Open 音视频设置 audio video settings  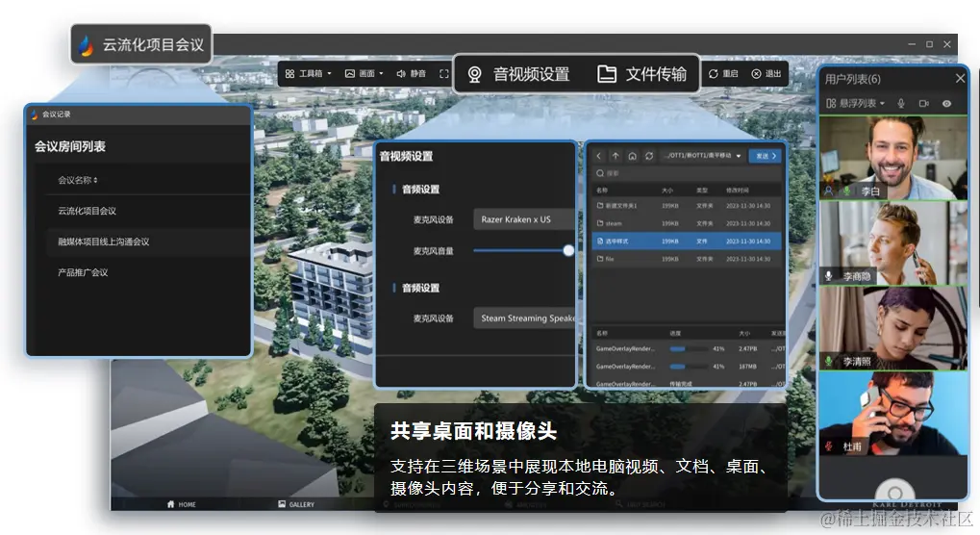click(x=518, y=74)
